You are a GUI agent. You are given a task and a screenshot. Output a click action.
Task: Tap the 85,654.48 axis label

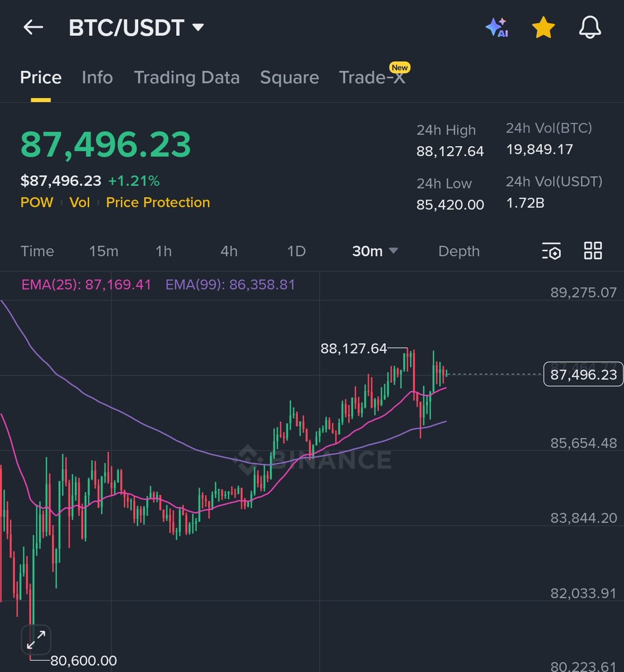point(583,443)
